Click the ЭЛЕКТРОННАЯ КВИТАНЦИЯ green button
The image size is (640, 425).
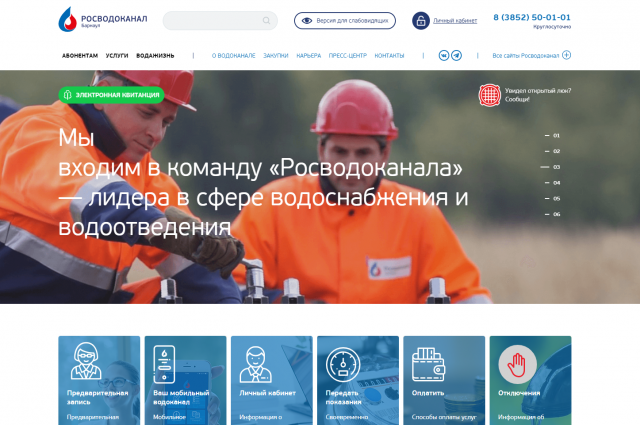click(x=111, y=95)
